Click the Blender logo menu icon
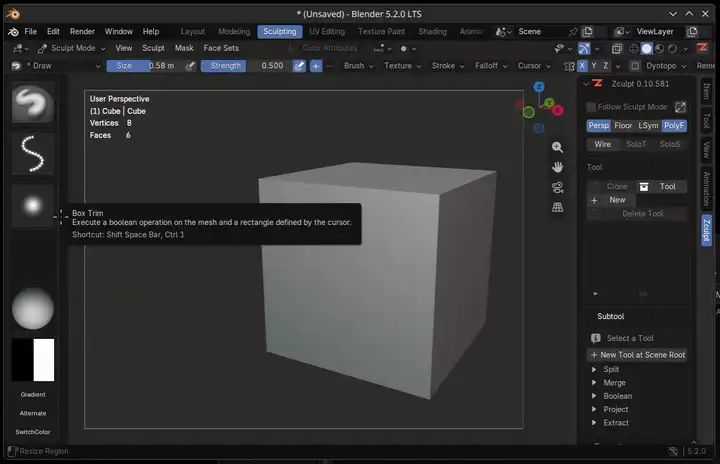This screenshot has height=464, width=720. click(13, 31)
